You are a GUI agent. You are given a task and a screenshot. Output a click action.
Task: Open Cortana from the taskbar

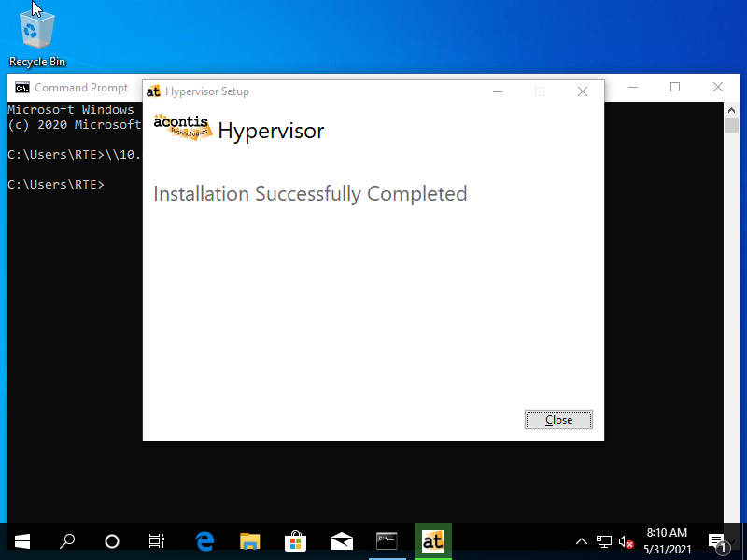pyautogui.click(x=112, y=541)
